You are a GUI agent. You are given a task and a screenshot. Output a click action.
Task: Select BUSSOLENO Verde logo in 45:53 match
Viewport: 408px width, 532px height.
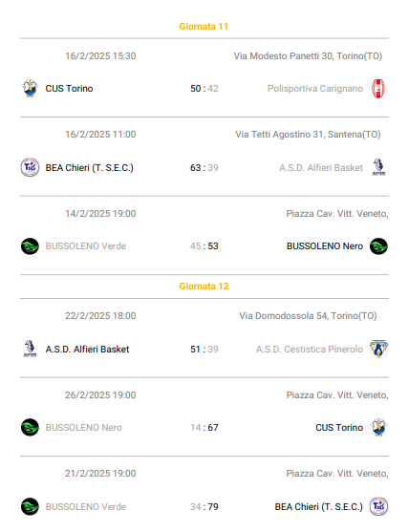(30, 246)
